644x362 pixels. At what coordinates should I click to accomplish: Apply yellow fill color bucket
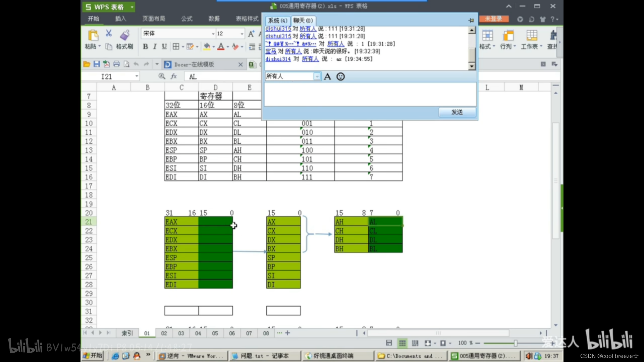pos(207,47)
